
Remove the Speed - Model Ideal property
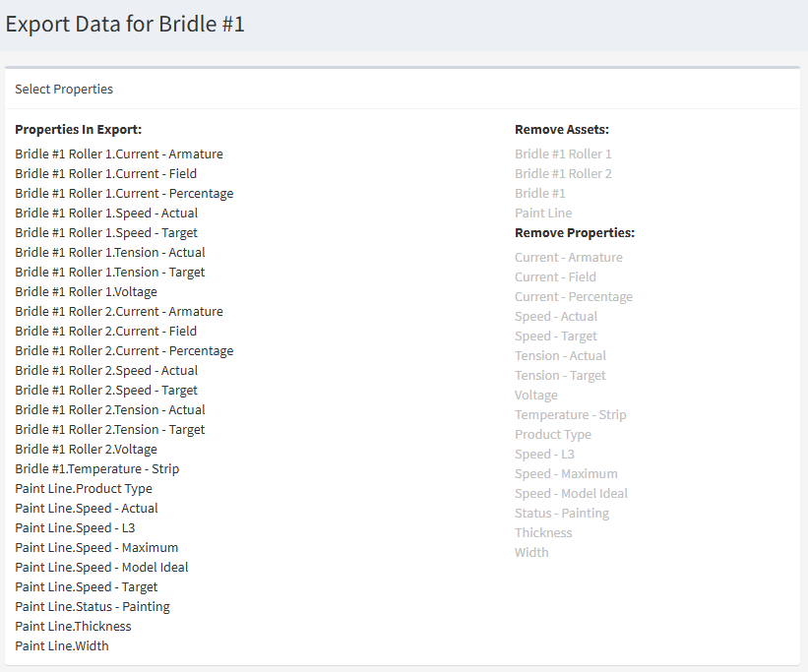571,493
